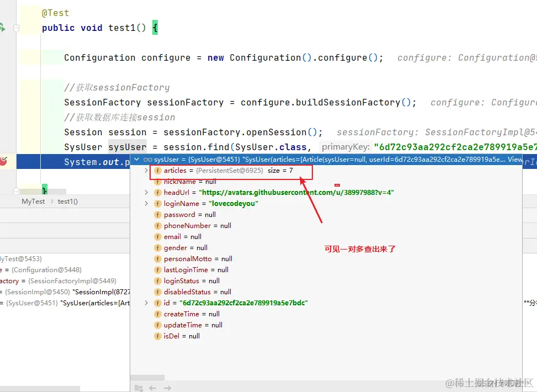Click the tree icon at popup bottom-left
This screenshot has width=537, height=392.
(x=139, y=388)
